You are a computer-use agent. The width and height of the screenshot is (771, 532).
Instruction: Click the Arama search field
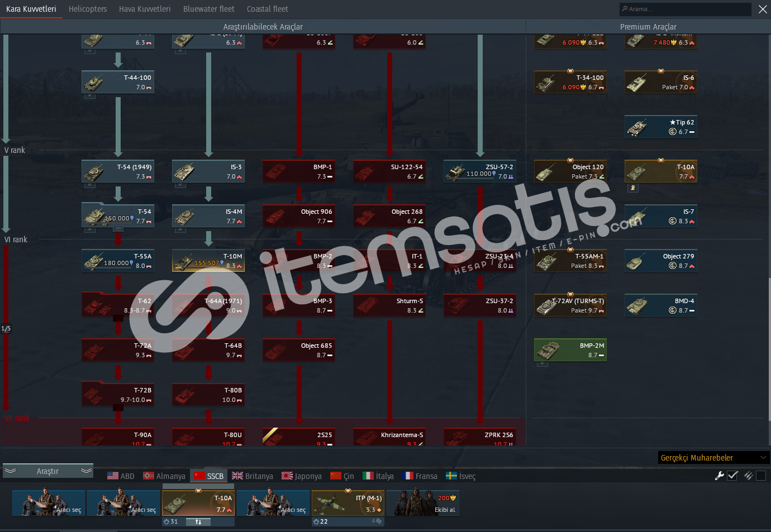pos(685,9)
